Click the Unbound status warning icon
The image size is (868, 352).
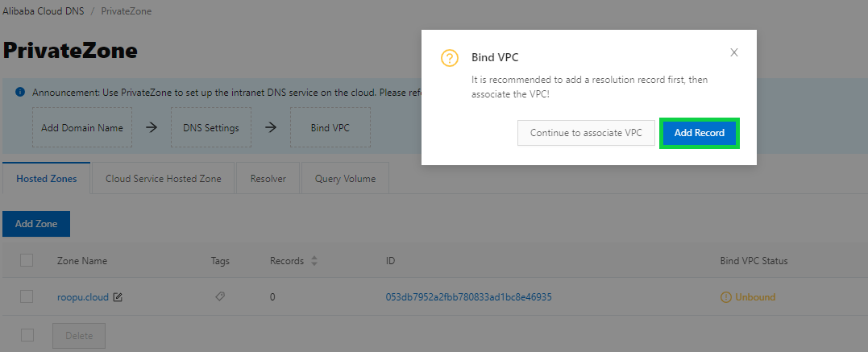pyautogui.click(x=725, y=297)
